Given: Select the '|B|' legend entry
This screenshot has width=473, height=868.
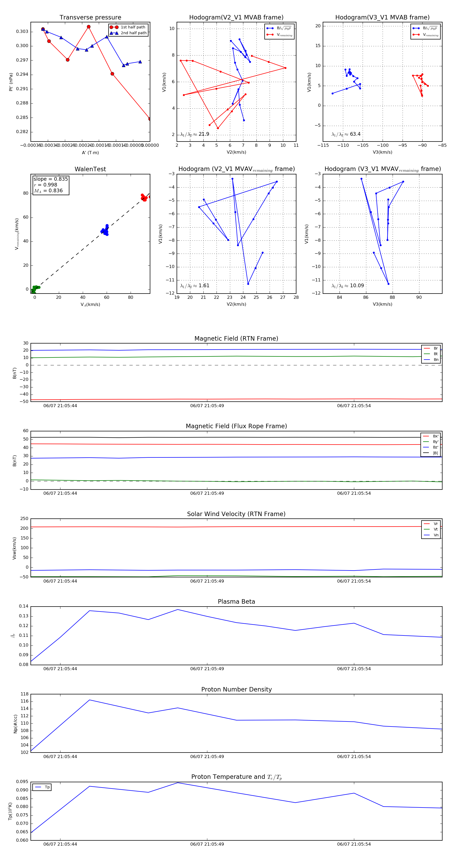Looking at the screenshot, I should (431, 453).
